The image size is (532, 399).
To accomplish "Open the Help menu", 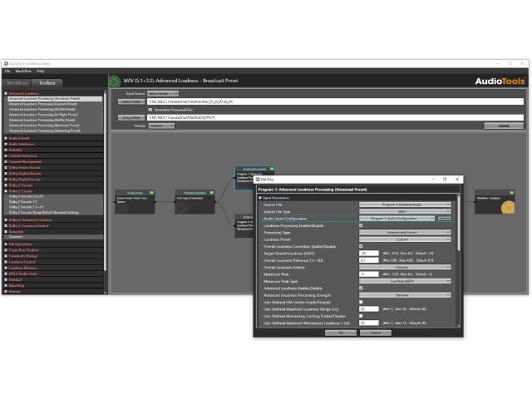I will click(x=41, y=71).
